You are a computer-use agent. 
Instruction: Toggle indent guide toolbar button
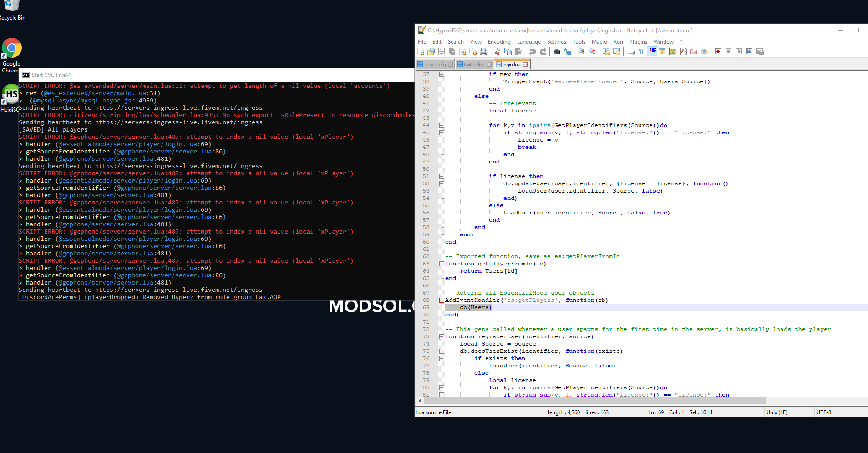(x=652, y=51)
